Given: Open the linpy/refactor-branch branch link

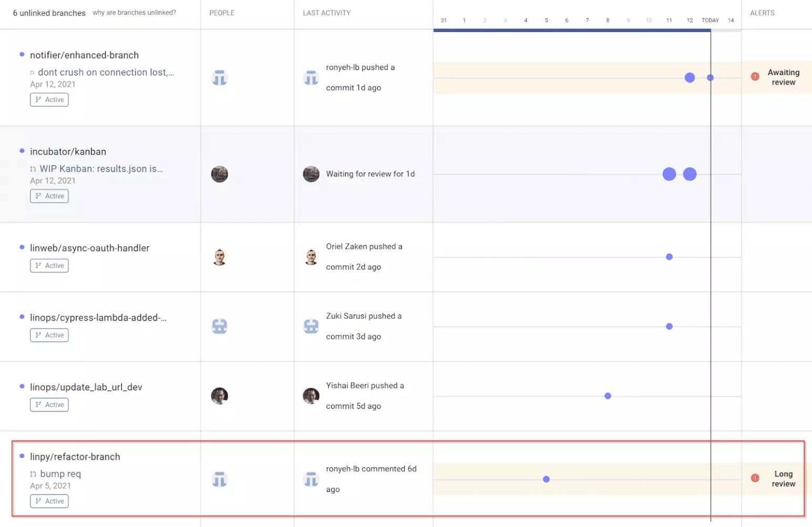Looking at the screenshot, I should (75, 456).
